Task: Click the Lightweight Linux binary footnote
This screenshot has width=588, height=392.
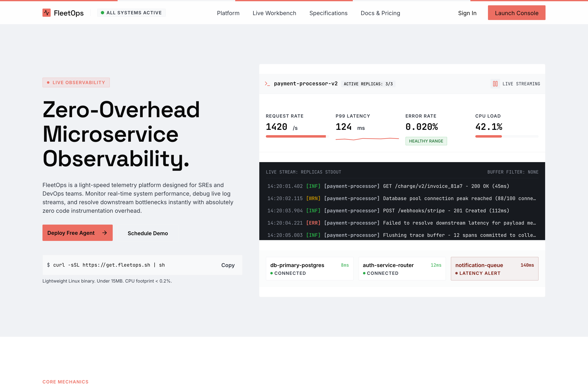Action: [x=107, y=281]
